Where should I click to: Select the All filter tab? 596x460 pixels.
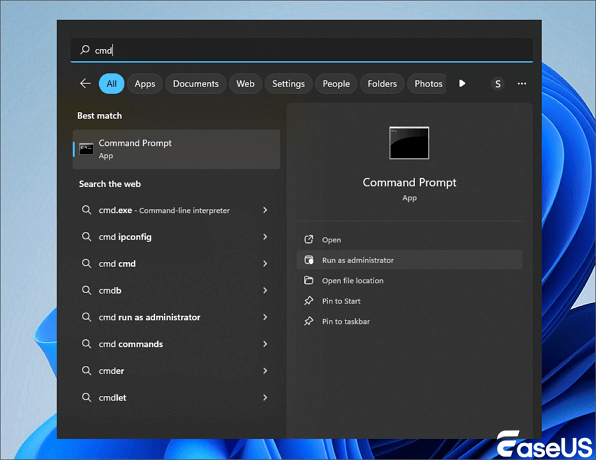(x=111, y=84)
